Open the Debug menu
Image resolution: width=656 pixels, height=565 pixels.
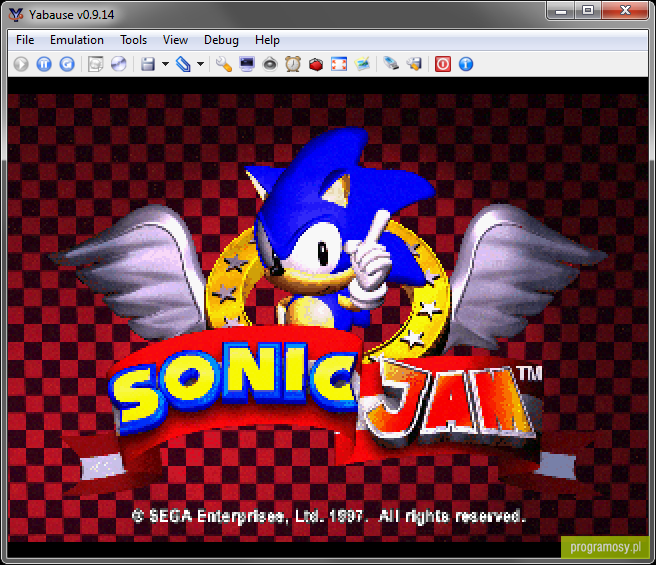221,40
